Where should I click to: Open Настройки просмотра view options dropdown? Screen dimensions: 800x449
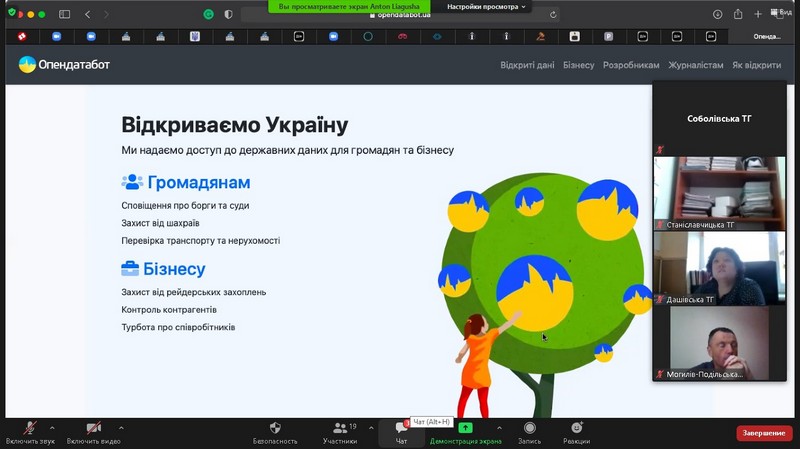pos(486,7)
